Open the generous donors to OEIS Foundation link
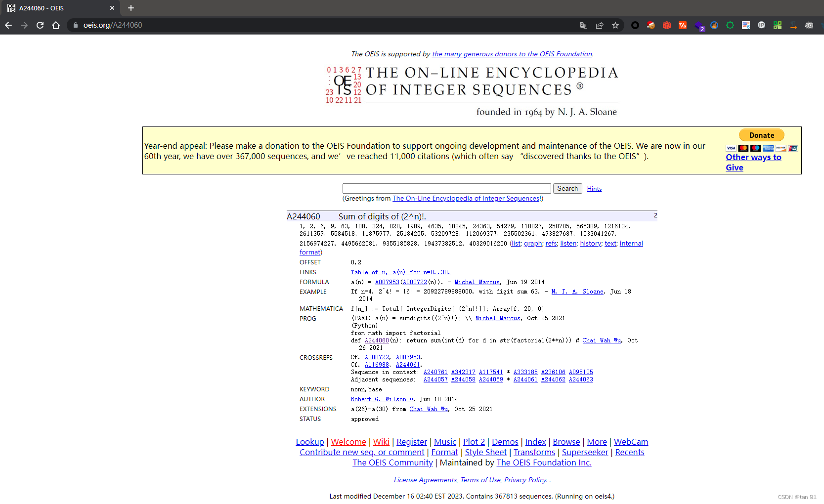The height and width of the screenshot is (504, 824). (x=512, y=54)
